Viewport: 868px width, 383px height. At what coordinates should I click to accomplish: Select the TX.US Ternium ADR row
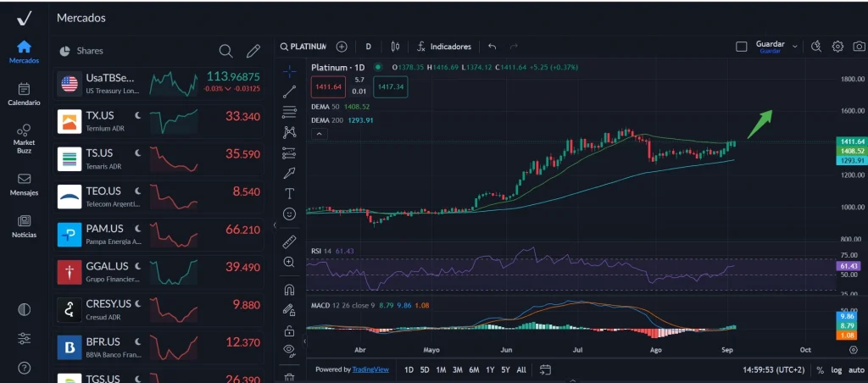tap(159, 120)
